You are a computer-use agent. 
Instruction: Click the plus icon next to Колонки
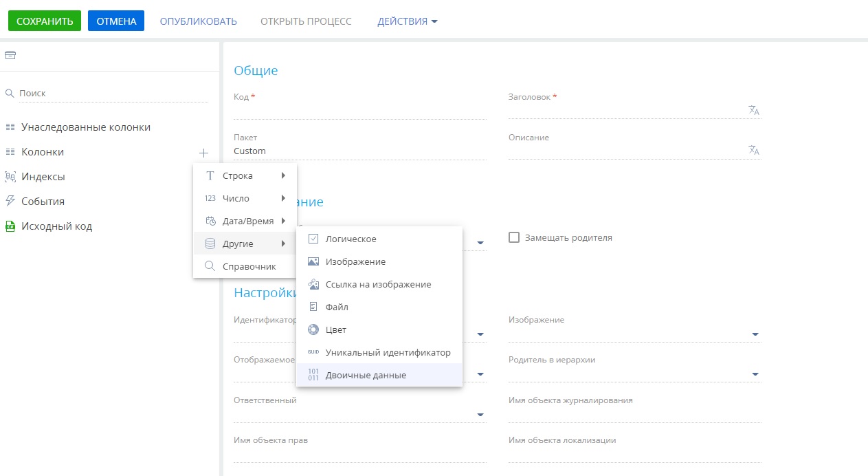[x=203, y=152]
